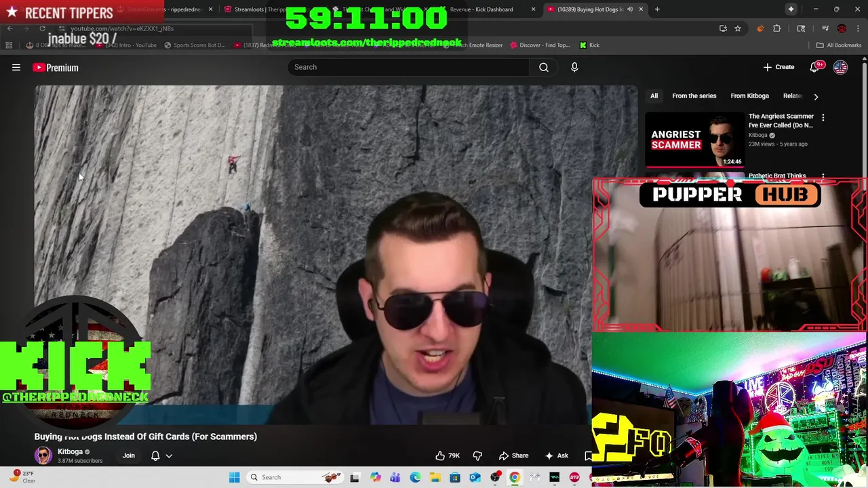This screenshot has height=488, width=868.
Task: Close the Buying Hot Dogs browser tab
Action: (x=641, y=9)
